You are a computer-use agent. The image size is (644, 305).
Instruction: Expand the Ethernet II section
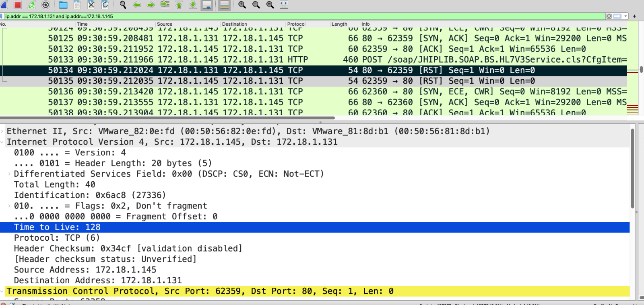[2, 131]
